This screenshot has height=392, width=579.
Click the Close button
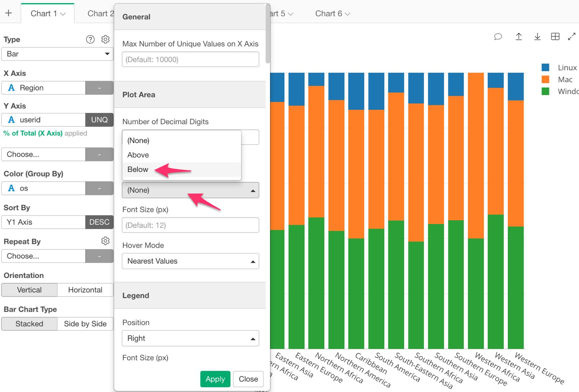point(248,379)
